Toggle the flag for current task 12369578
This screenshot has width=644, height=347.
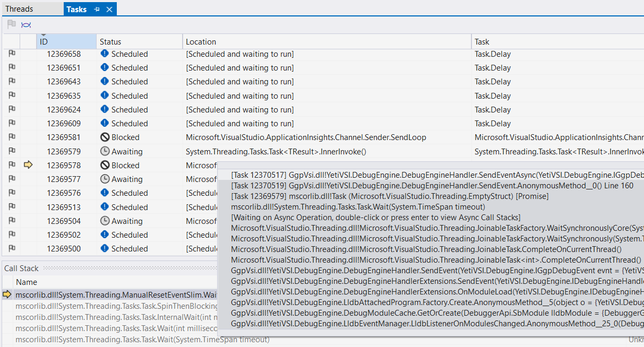click(x=12, y=165)
